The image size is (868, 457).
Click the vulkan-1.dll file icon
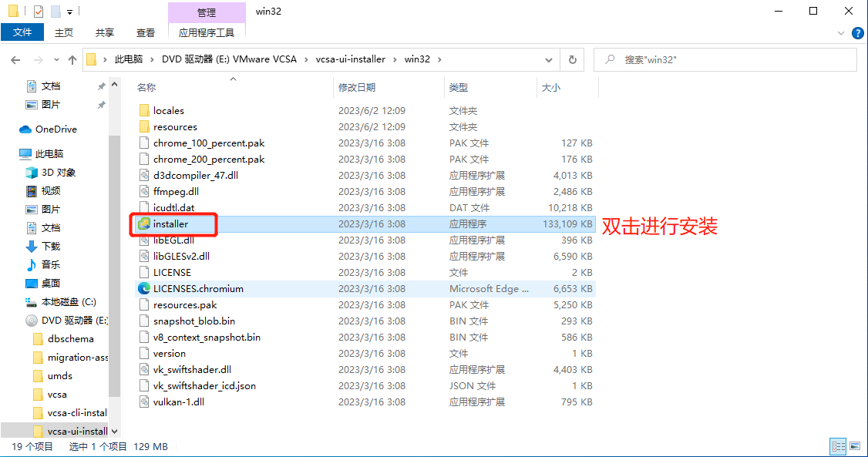pos(144,402)
